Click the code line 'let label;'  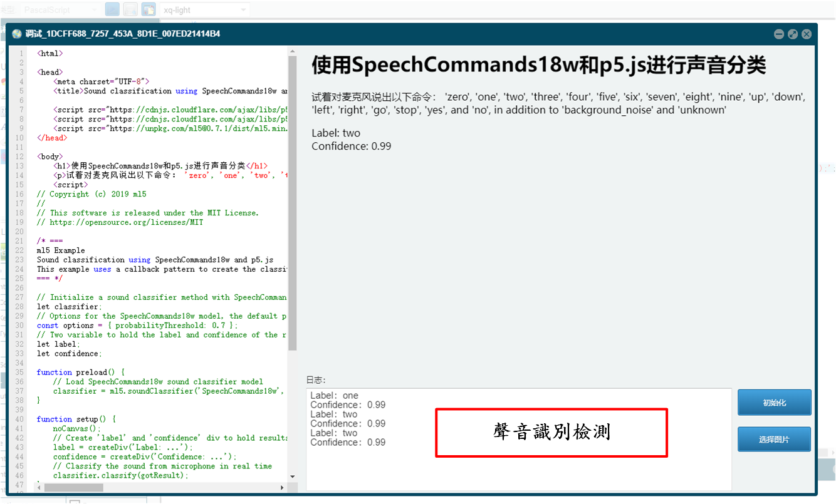pos(58,344)
